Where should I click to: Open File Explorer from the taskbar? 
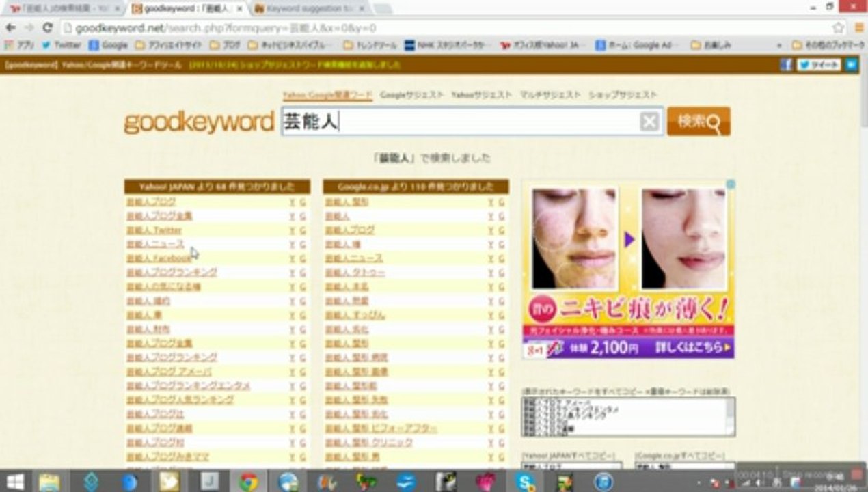tap(49, 482)
